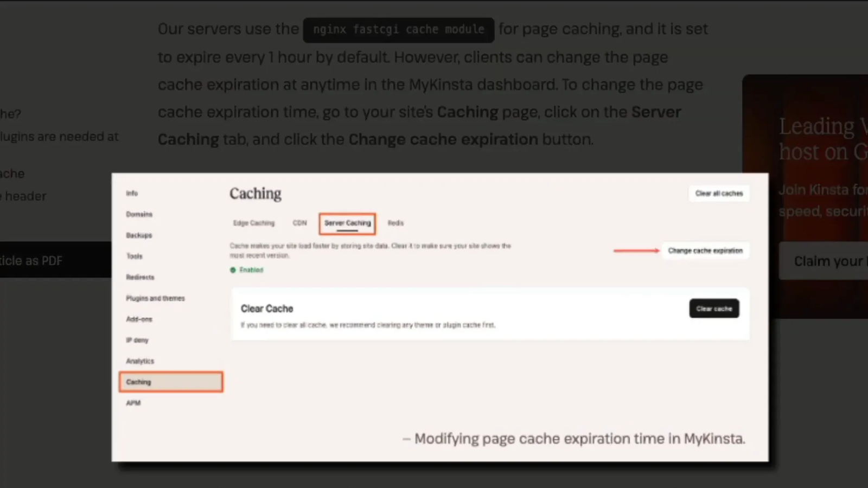Click the green Enabled status indicator
Screen dimensions: 868x488
click(247, 270)
